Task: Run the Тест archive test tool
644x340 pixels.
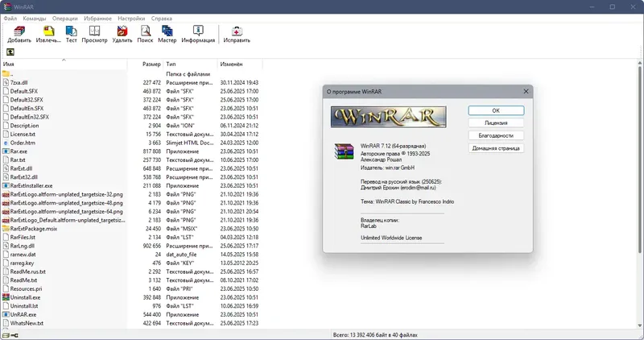Action: click(71, 34)
